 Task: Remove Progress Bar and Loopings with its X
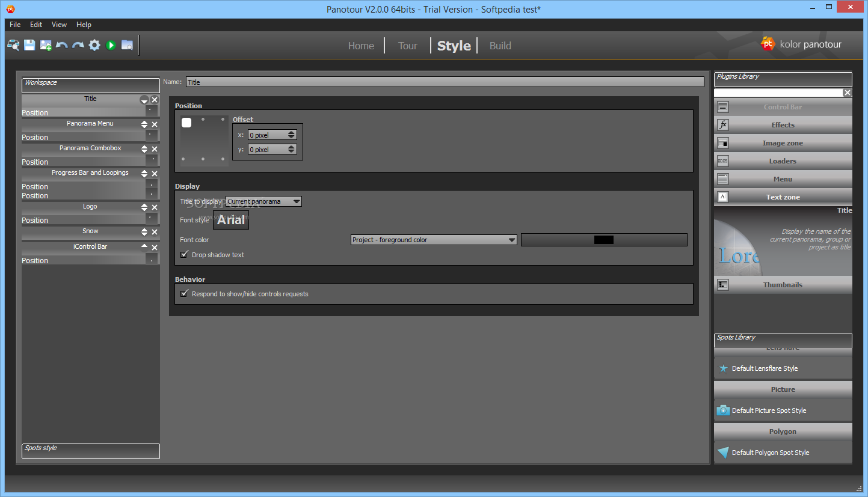[x=155, y=174]
